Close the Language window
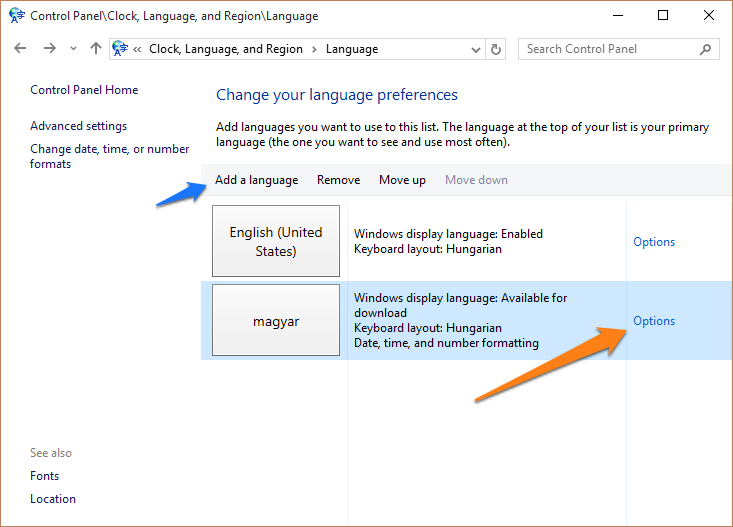 [709, 15]
